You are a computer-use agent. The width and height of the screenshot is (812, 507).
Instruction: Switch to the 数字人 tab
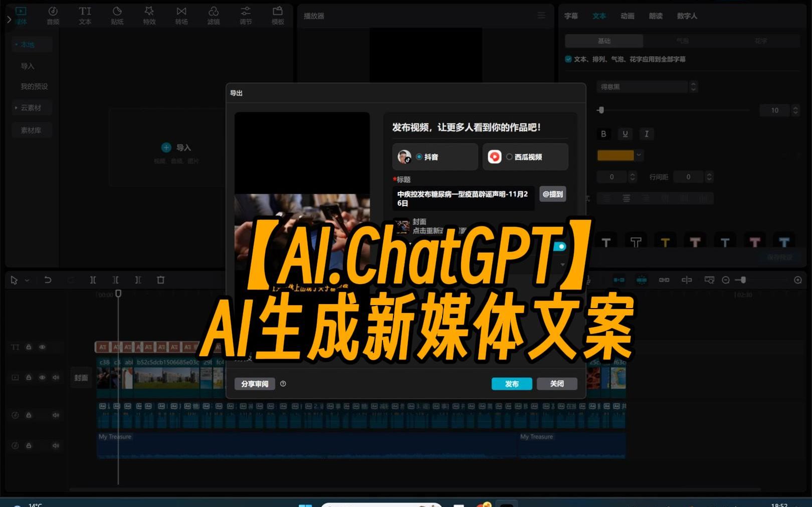pos(687,16)
